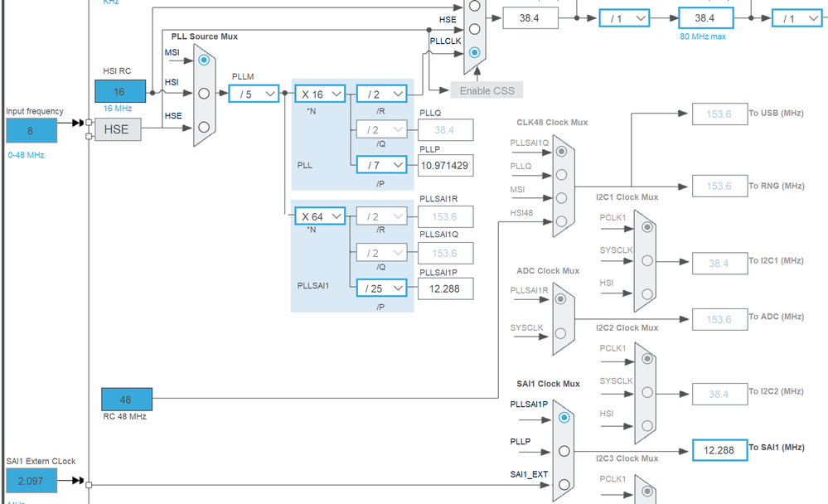Select SYSCLK in I2C1 Clock Mux
Viewport: 828px width, 504px height.
coord(646,261)
